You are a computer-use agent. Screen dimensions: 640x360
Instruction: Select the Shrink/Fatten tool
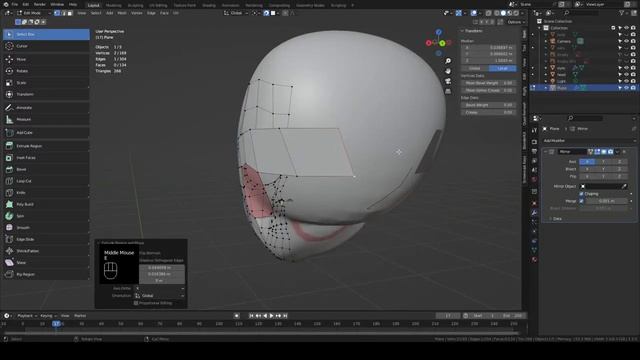tap(46, 251)
